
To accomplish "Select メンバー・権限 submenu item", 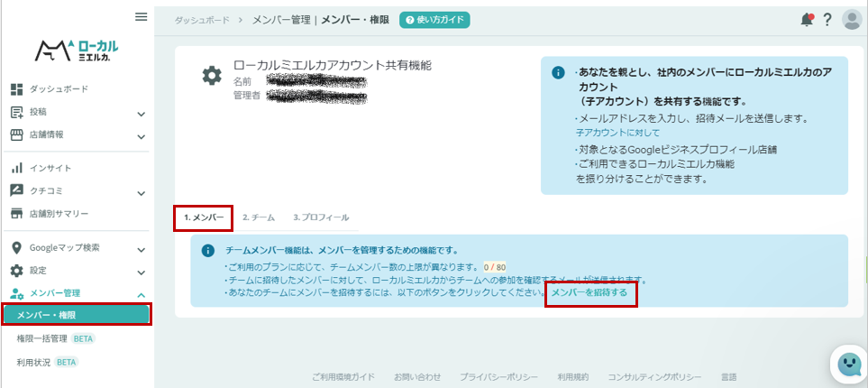I will 77,315.
